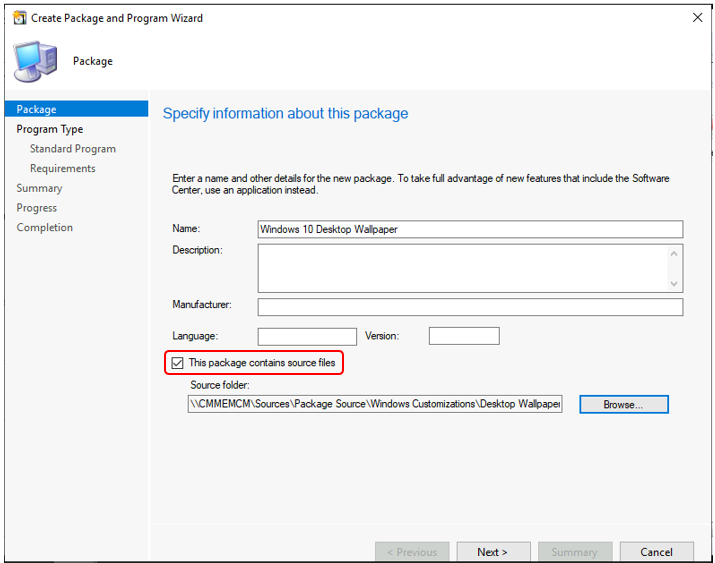715x563 pixels.
Task: Click the 'Description:' label
Action: pyautogui.click(x=197, y=250)
